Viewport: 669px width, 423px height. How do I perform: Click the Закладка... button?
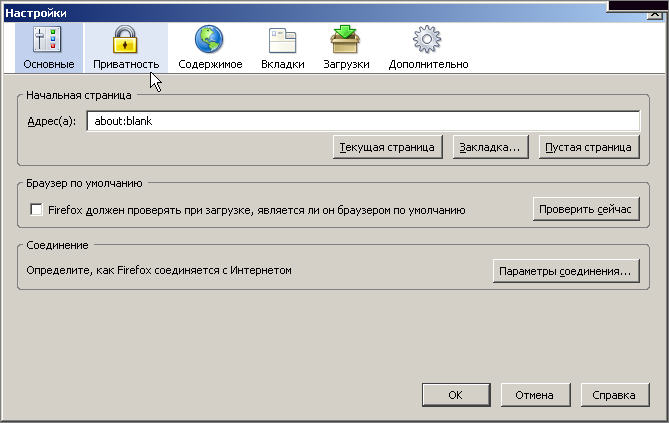pos(490,147)
